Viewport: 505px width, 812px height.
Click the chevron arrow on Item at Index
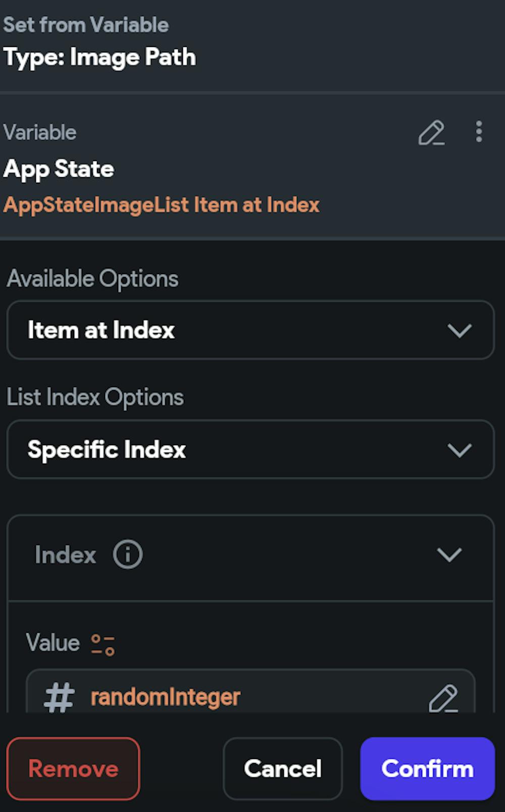click(x=460, y=331)
